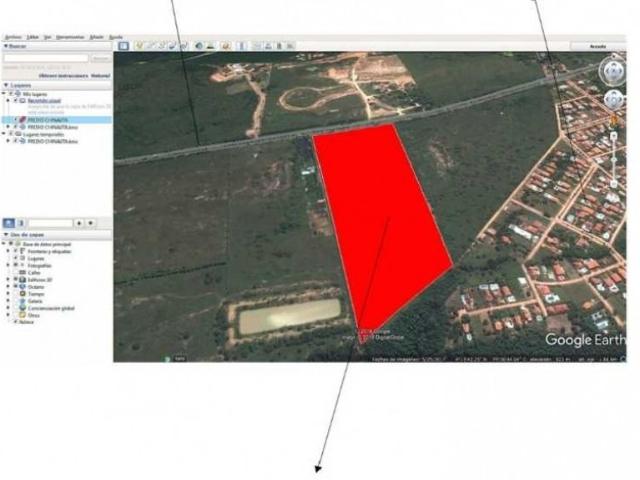Expand the Tiempo layer node
Image resolution: width=640 pixels, height=480 pixels.
(9, 294)
